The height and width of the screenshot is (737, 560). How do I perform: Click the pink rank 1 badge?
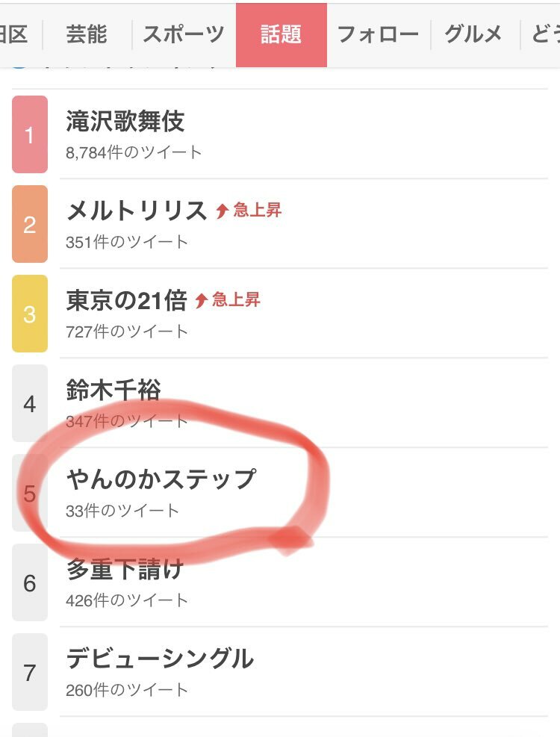click(30, 134)
